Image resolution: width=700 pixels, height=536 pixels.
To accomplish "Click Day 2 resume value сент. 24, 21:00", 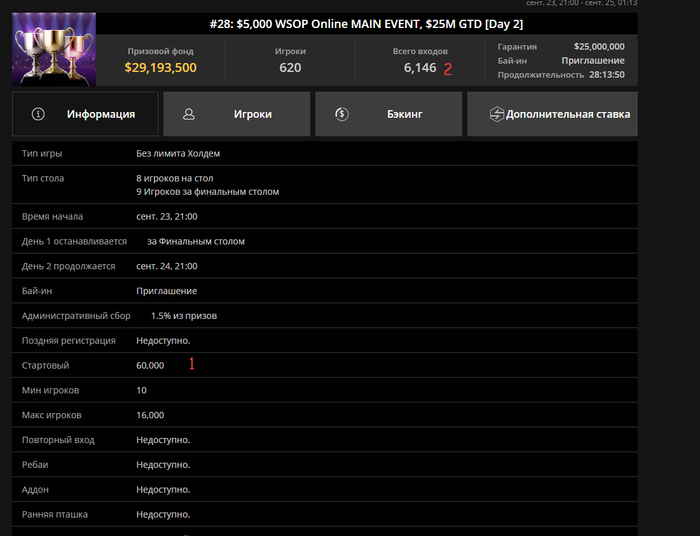I will coord(167,266).
